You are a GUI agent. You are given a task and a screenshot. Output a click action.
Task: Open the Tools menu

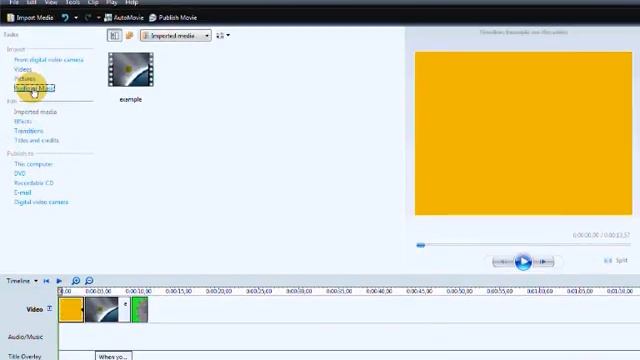click(73, 2)
